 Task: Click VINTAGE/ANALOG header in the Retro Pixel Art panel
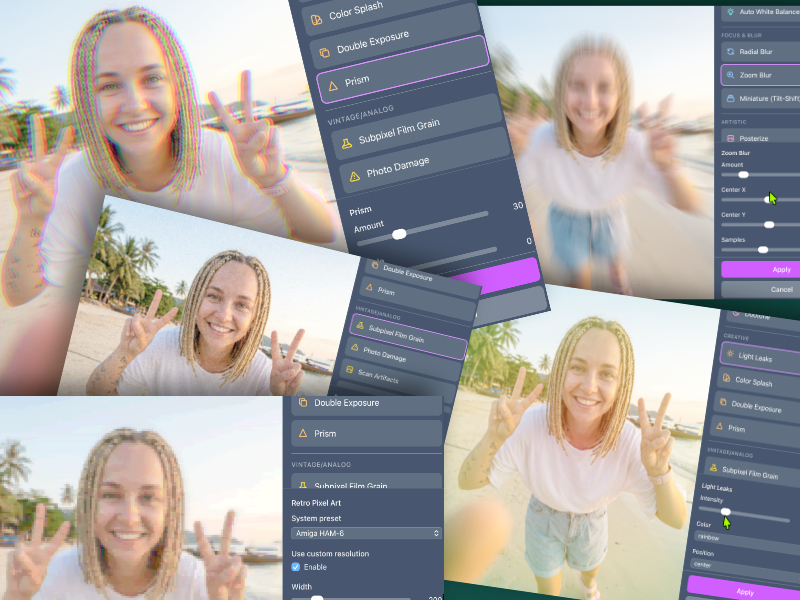(x=321, y=464)
